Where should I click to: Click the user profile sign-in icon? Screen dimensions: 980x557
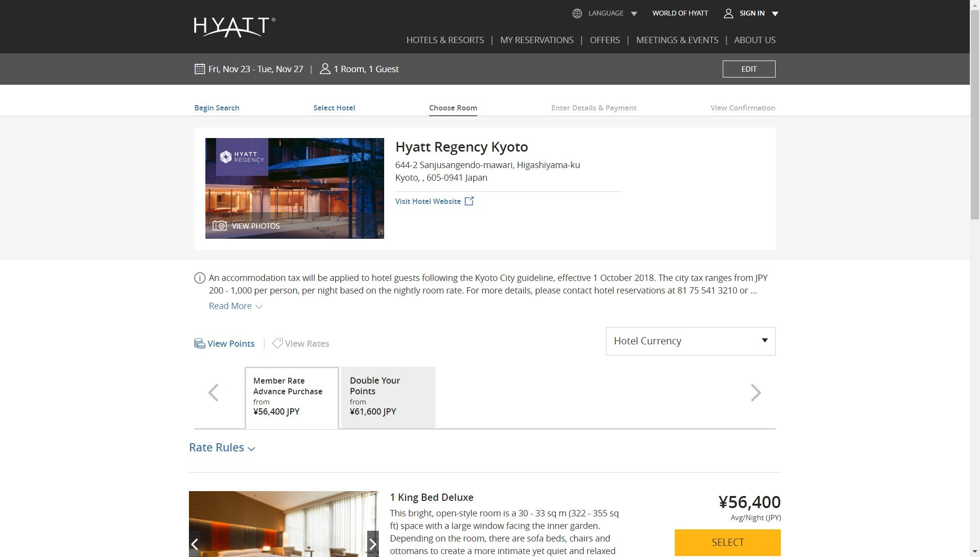(728, 14)
